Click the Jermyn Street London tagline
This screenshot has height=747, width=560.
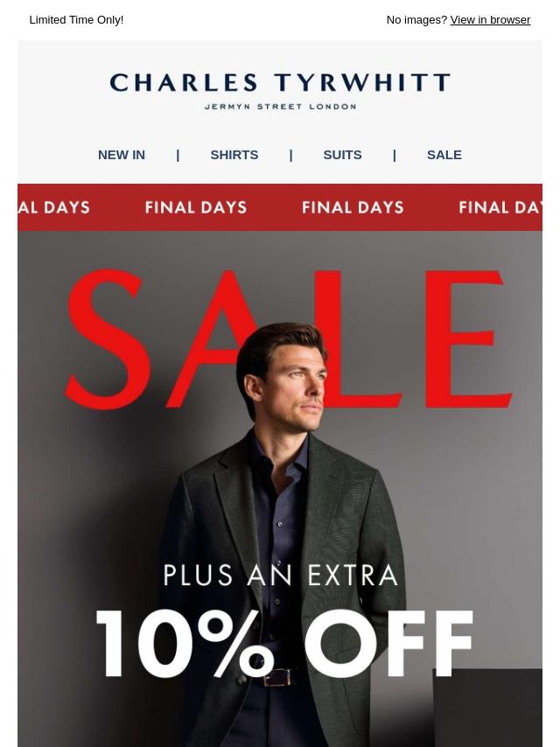280,107
